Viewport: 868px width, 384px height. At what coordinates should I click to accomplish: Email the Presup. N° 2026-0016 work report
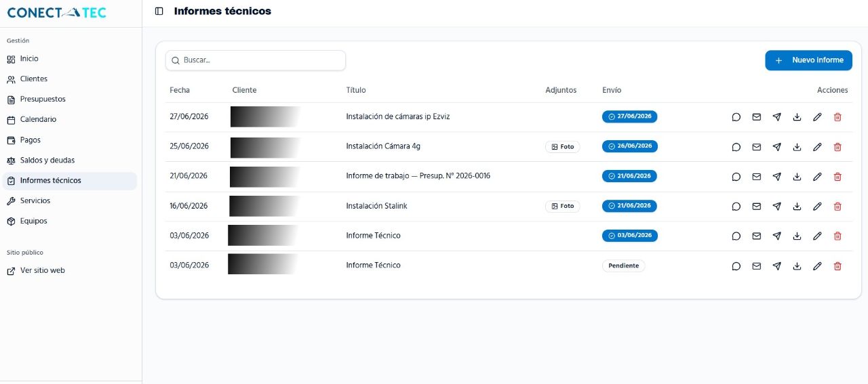pyautogui.click(x=756, y=177)
